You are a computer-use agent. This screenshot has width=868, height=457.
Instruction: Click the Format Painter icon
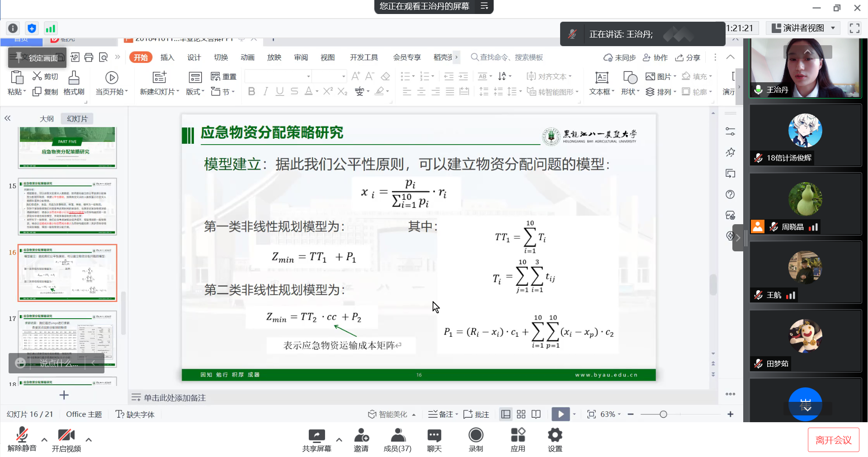[74, 78]
